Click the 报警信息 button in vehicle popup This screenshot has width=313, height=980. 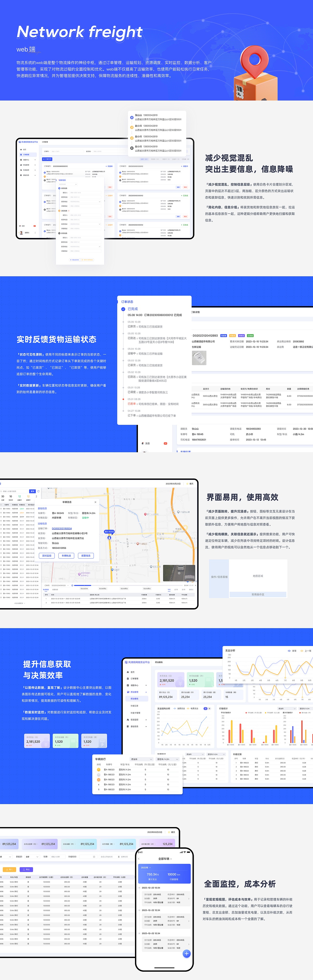[86, 556]
